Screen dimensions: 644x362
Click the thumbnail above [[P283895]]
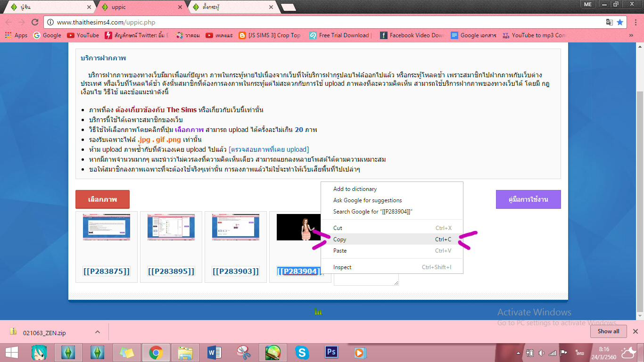click(x=171, y=227)
